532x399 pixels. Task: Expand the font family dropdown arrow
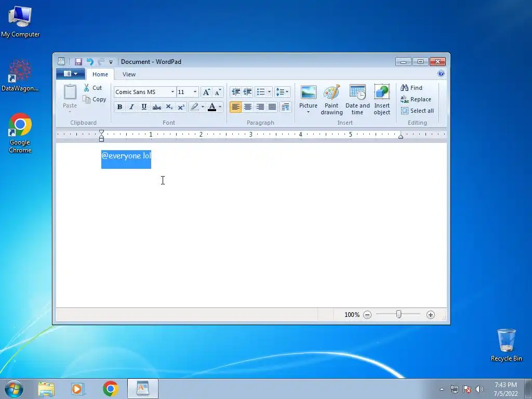click(x=172, y=92)
